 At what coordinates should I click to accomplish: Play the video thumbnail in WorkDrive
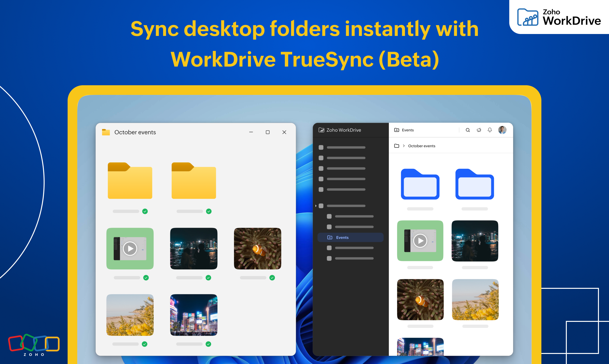coord(420,241)
